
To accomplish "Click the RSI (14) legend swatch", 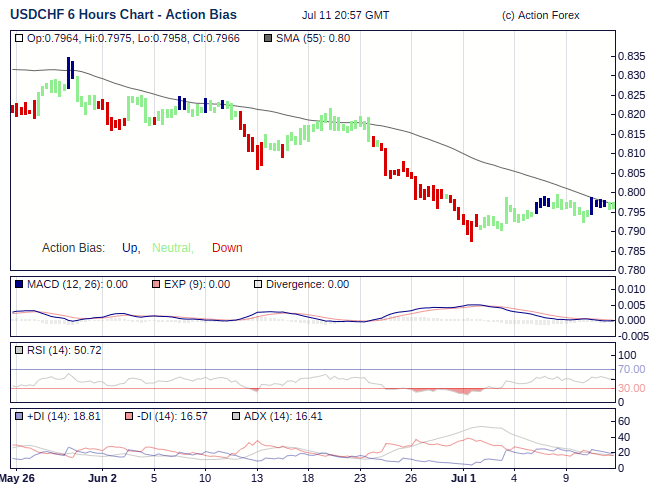I will click(20, 350).
